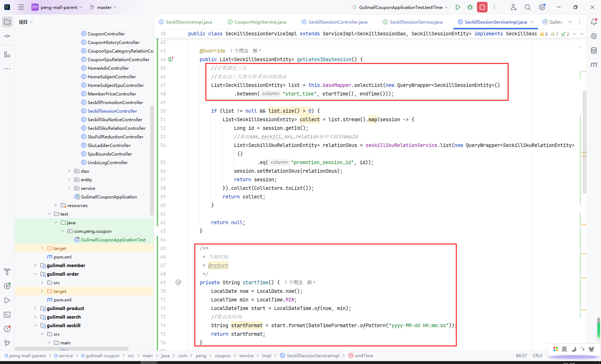The width and height of the screenshot is (601, 364).
Task: Click the project tree vertical scrollbar
Action: tap(152, 161)
